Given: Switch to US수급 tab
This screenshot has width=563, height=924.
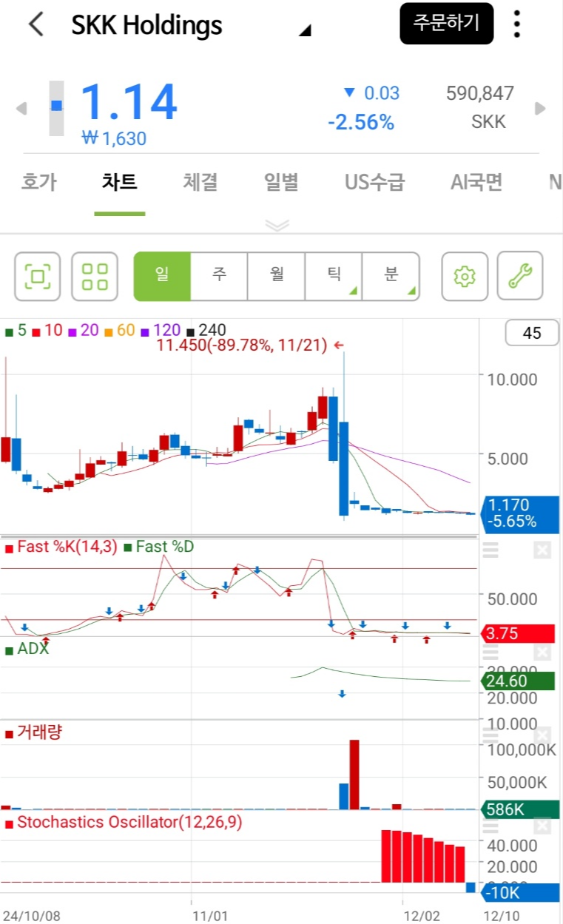Looking at the screenshot, I should 375,182.
